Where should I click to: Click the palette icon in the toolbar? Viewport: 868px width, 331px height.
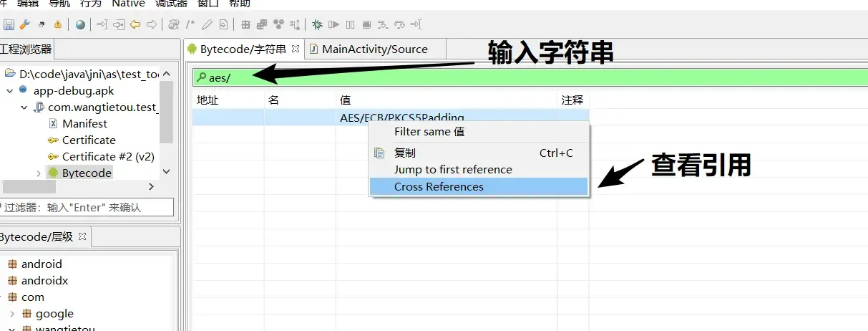(x=174, y=24)
